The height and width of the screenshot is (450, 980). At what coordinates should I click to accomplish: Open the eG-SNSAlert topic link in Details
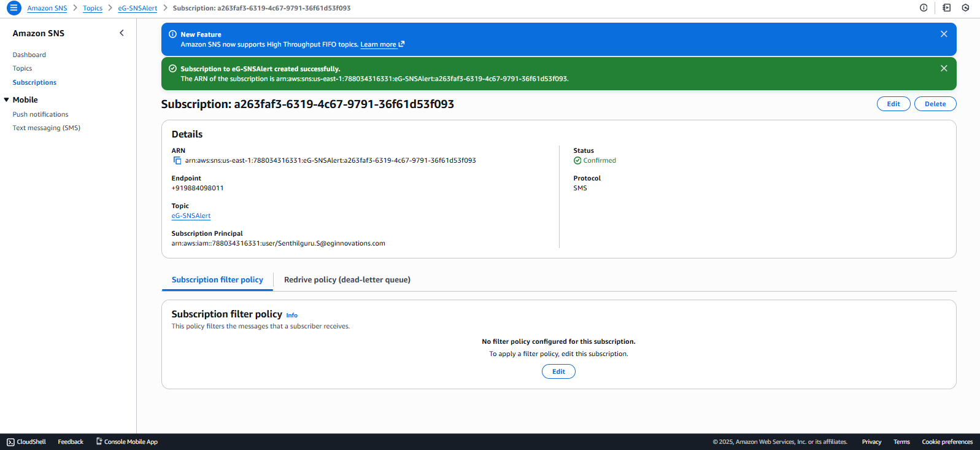tap(191, 216)
